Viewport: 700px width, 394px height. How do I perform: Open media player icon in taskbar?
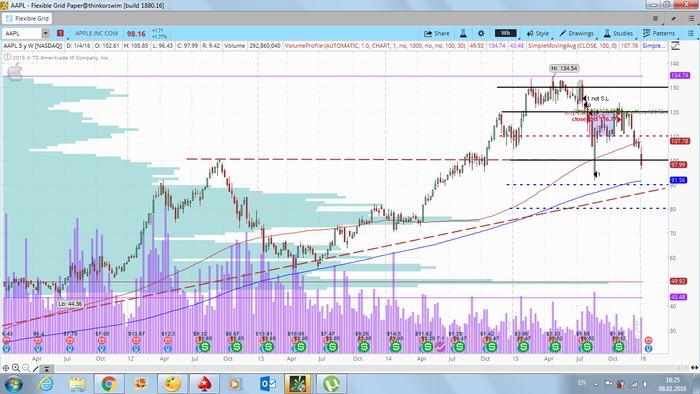point(235,383)
